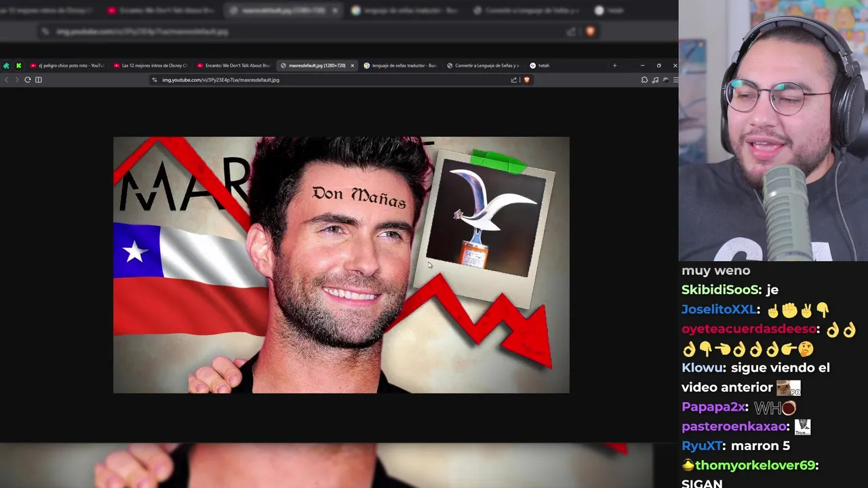This screenshot has height=488, width=868.
Task: Switch to 'dj peligro chico poto roto' YouTube tab
Action: (x=67, y=66)
